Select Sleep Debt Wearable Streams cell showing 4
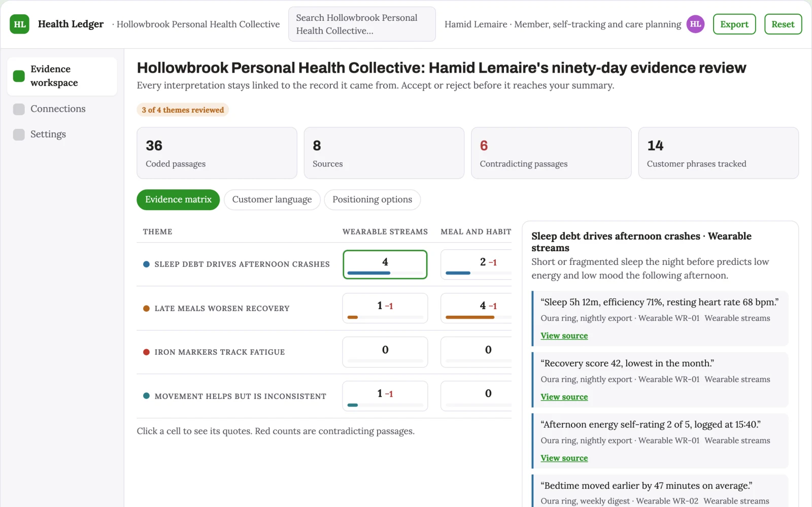This screenshot has height=507, width=812. coord(385,264)
